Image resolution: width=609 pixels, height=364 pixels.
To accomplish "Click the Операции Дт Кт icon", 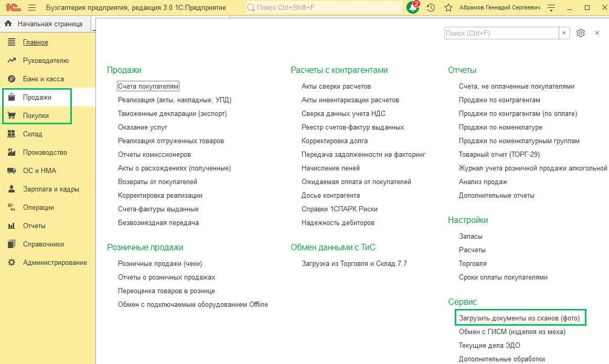I will [12, 208].
